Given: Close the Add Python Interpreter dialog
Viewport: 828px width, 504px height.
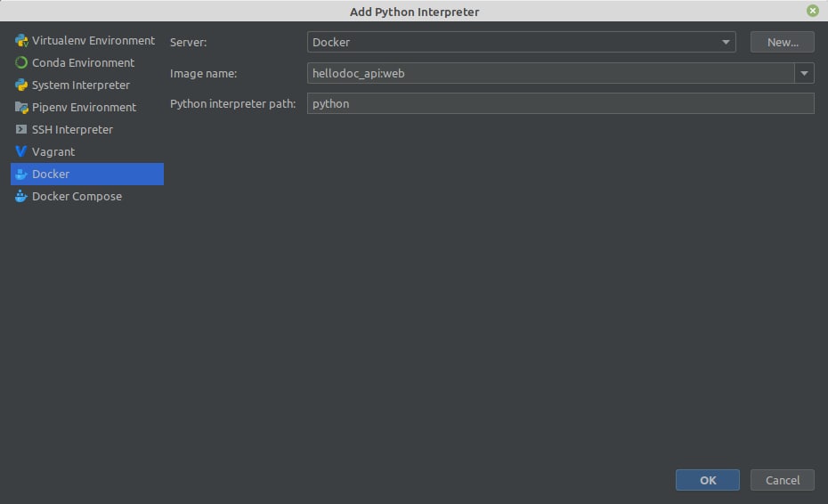Looking at the screenshot, I should point(813,11).
